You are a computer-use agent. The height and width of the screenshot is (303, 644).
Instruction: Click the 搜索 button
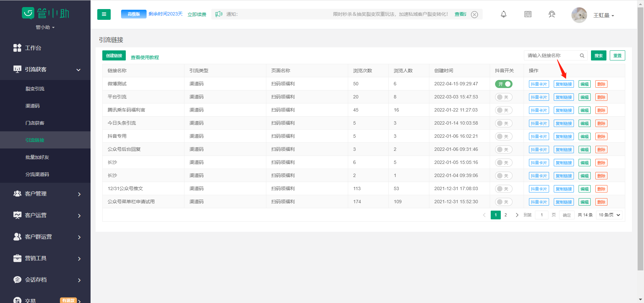pos(599,55)
